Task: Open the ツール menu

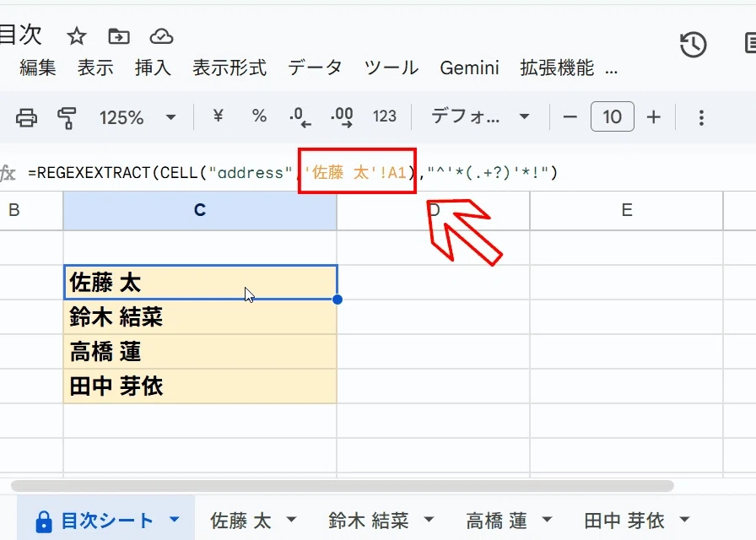Action: tap(391, 67)
